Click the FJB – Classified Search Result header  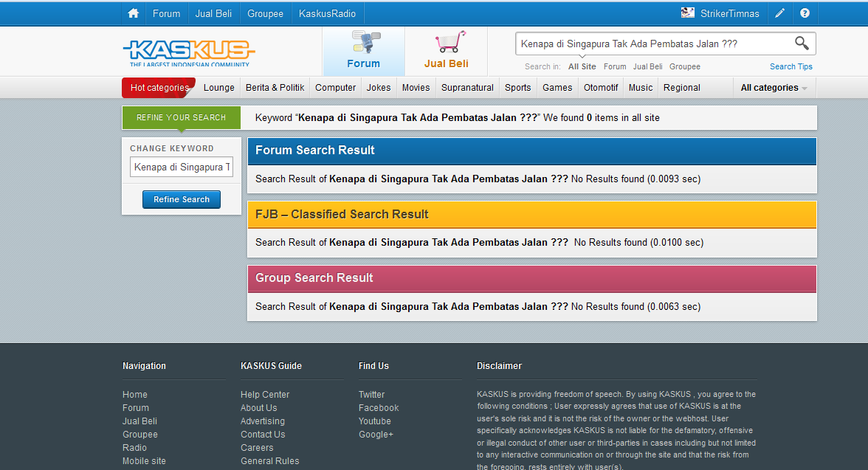click(x=532, y=214)
